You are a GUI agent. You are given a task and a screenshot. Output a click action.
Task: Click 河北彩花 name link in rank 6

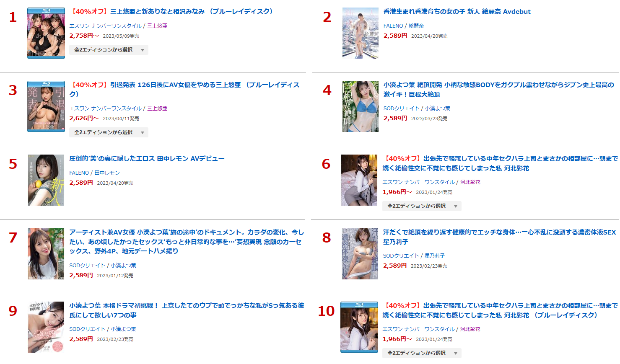(x=470, y=182)
